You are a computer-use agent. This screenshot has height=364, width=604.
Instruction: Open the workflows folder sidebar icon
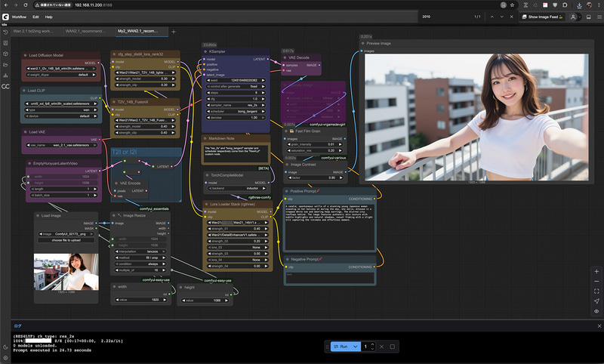[x=5, y=65]
